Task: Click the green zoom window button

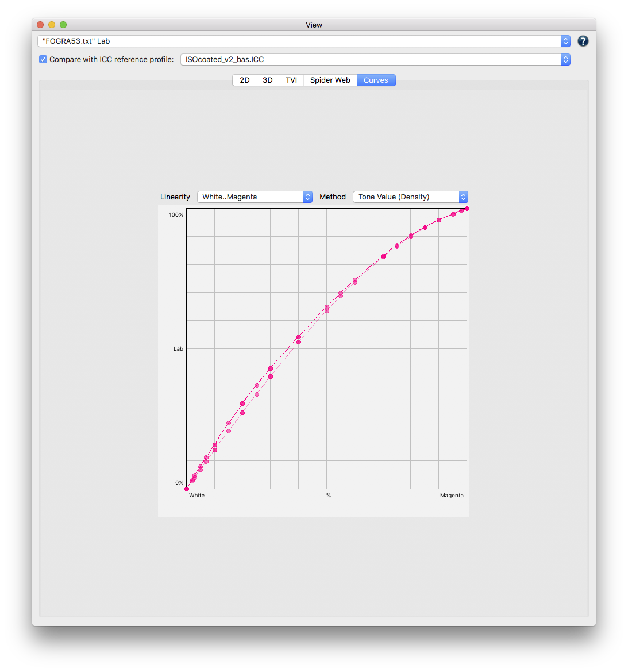Action: click(63, 25)
